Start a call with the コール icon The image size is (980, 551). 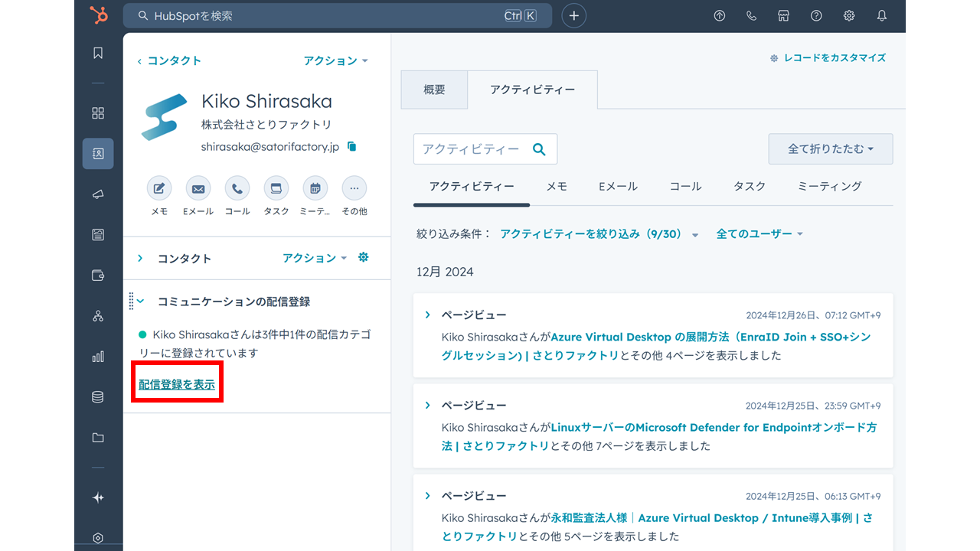click(x=237, y=188)
